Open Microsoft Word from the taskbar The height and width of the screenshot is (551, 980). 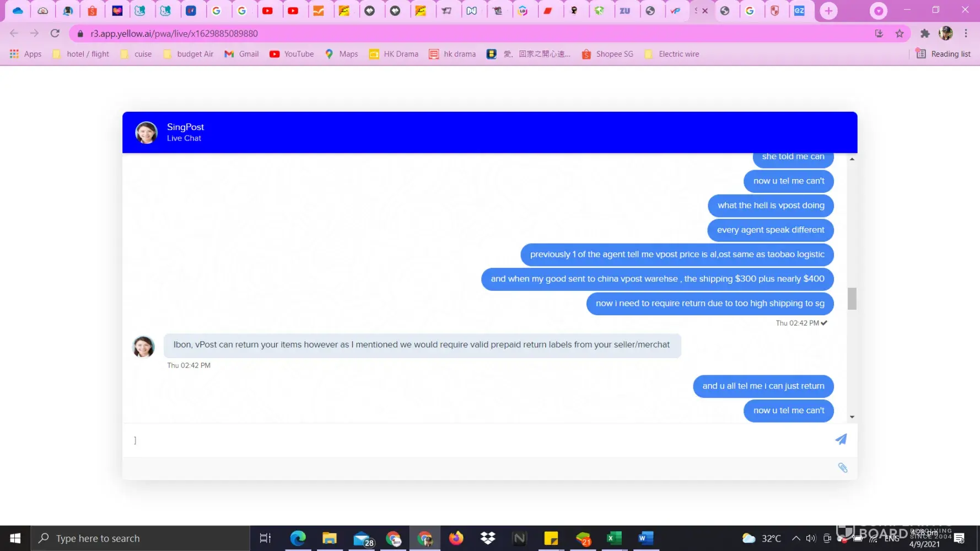645,538
